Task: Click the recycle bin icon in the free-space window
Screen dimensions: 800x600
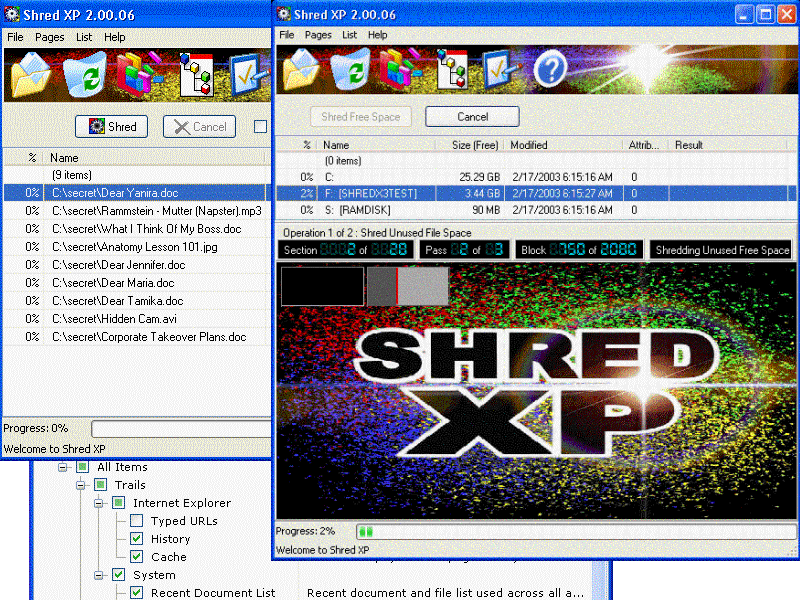Action: pyautogui.click(x=350, y=69)
